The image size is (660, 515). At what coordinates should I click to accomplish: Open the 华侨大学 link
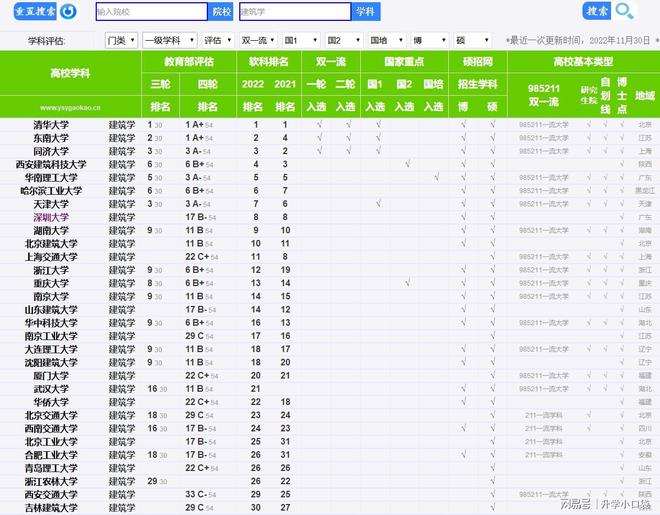pos(51,402)
